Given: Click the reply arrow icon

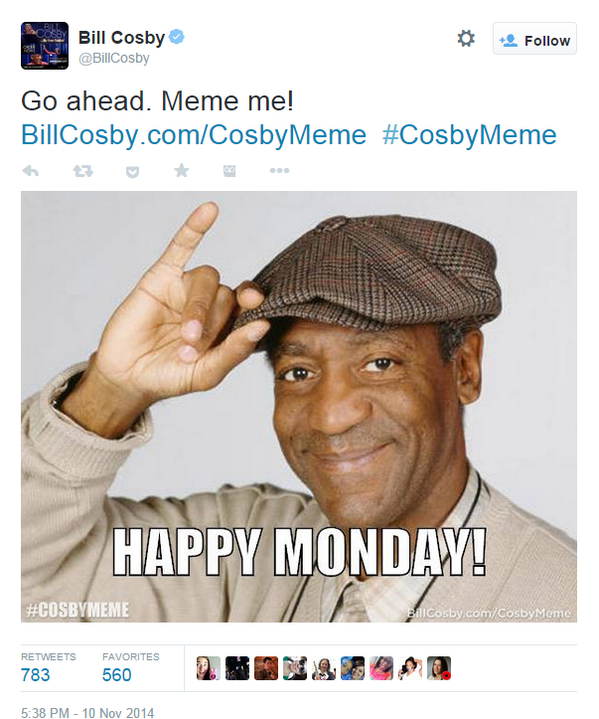Looking at the screenshot, I should 31,171.
